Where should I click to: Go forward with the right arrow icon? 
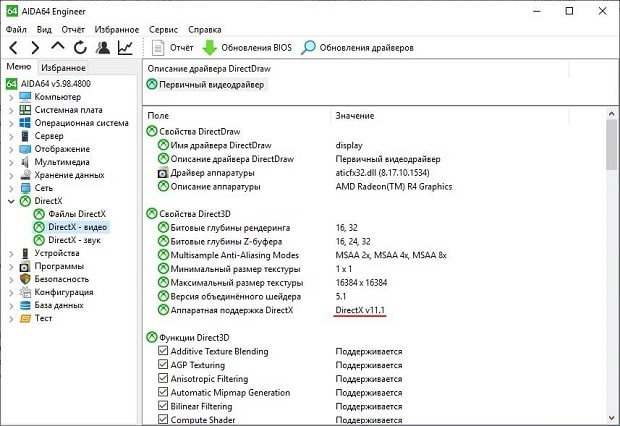(35, 48)
